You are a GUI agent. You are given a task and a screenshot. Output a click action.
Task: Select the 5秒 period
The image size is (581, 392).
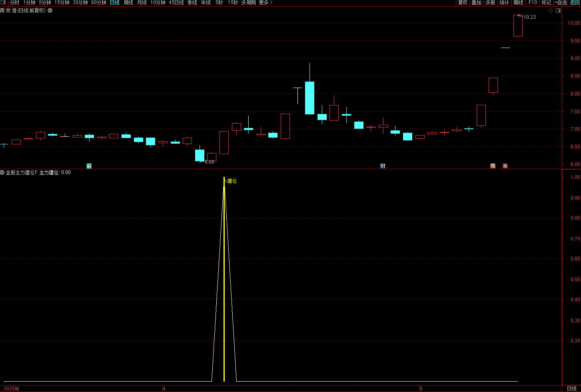click(219, 3)
